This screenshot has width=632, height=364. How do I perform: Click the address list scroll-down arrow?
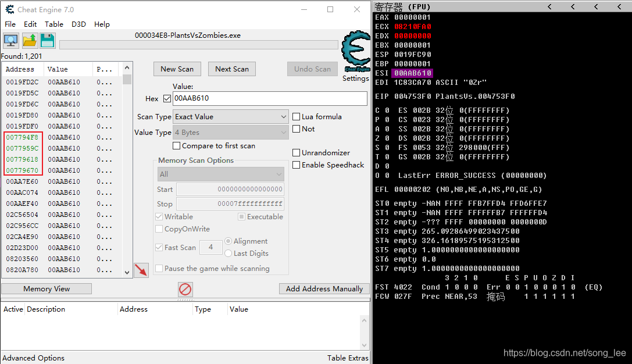point(127,273)
